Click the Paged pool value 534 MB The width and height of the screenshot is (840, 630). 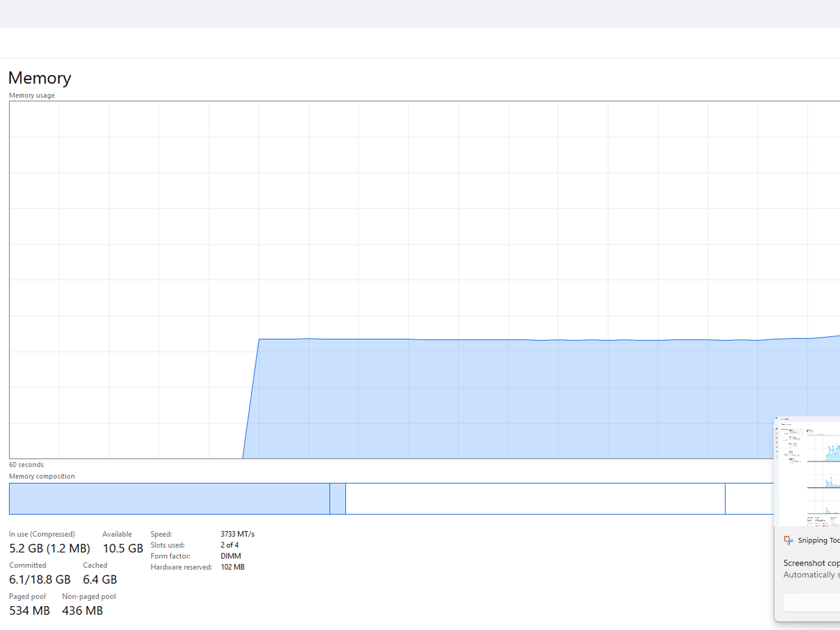click(x=29, y=611)
